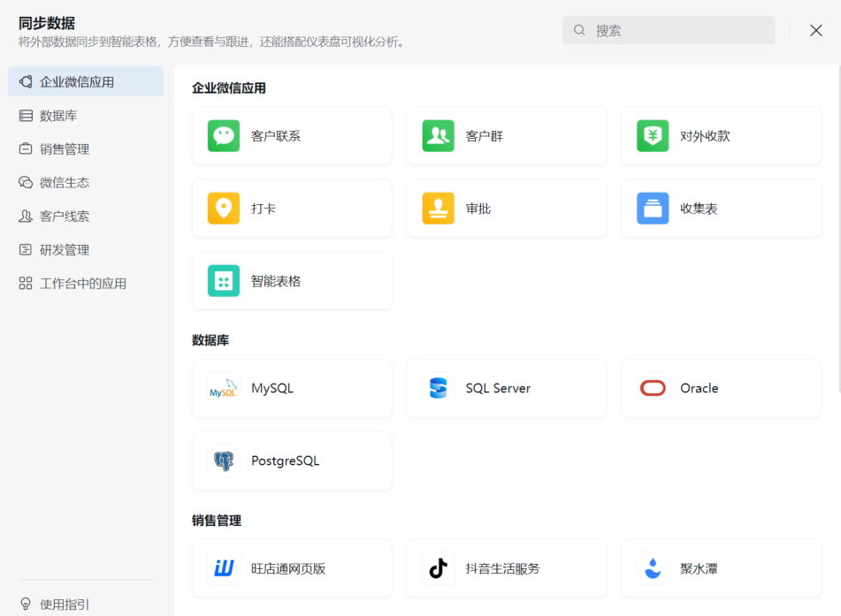
Task: Connect MySQL via its card label
Action: pos(272,388)
